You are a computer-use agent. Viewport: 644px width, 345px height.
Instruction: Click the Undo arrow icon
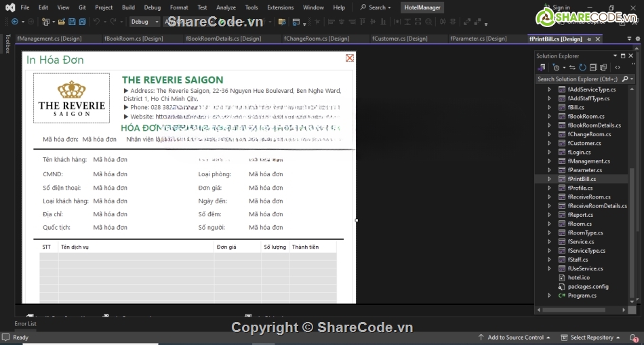tap(96, 22)
